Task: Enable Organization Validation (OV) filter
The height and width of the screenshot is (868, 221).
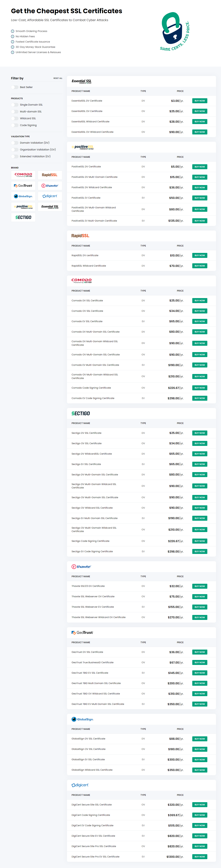Action: coord(15,150)
